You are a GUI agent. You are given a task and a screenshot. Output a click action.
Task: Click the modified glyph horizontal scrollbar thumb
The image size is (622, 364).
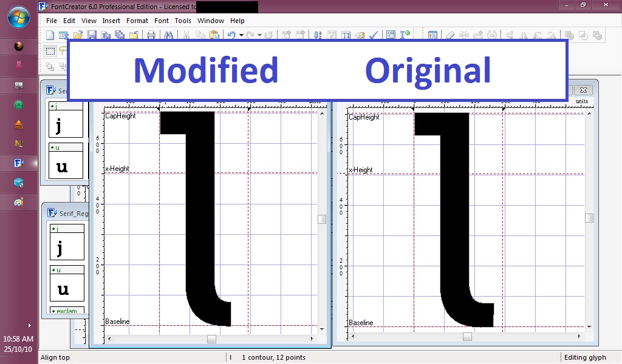click(x=211, y=339)
